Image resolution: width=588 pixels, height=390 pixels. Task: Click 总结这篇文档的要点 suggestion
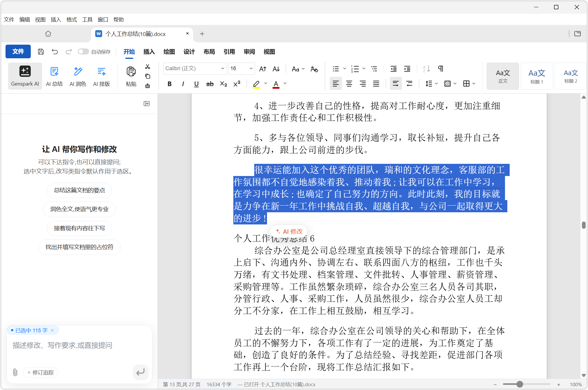click(x=79, y=190)
